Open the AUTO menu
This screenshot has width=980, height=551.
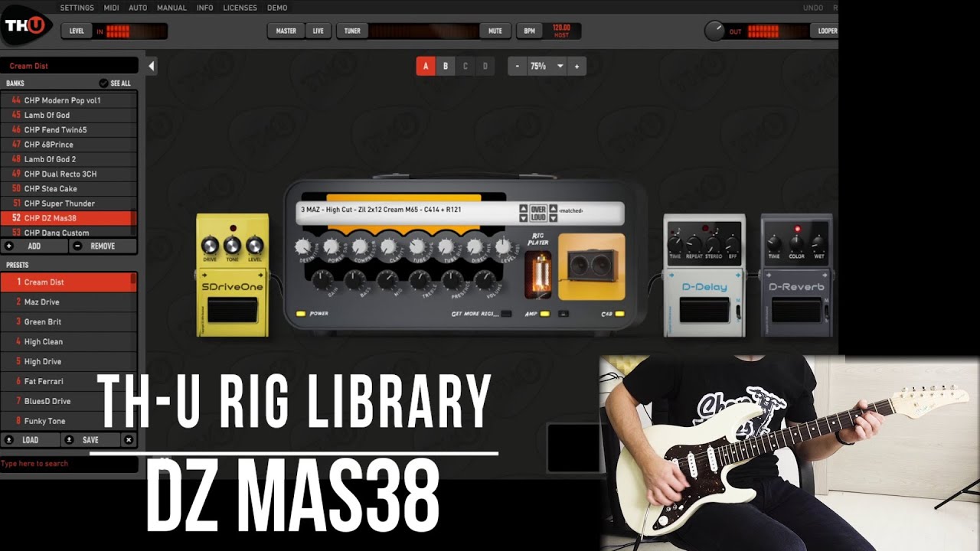[138, 8]
